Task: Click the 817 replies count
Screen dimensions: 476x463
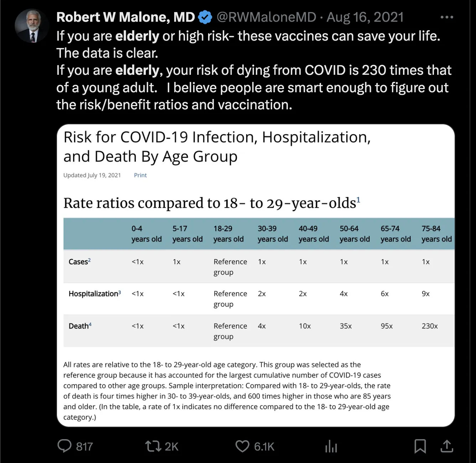Action: point(84,447)
